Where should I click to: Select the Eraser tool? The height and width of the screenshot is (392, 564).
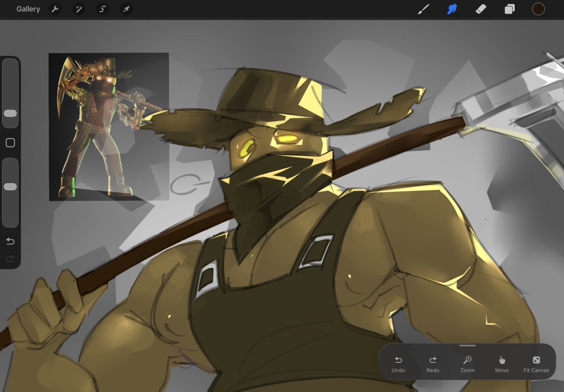pyautogui.click(x=481, y=9)
